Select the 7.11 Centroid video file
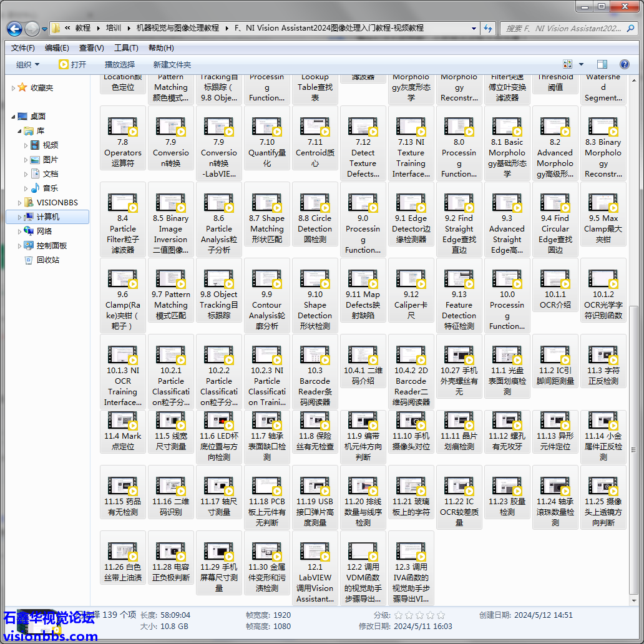 [x=315, y=137]
